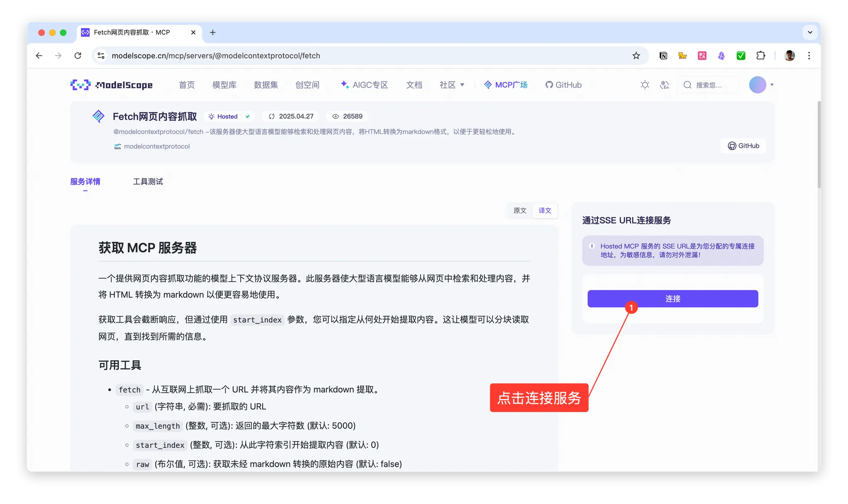848x504 pixels.
Task: Expand the 社区 dropdown menu
Action: tap(452, 85)
